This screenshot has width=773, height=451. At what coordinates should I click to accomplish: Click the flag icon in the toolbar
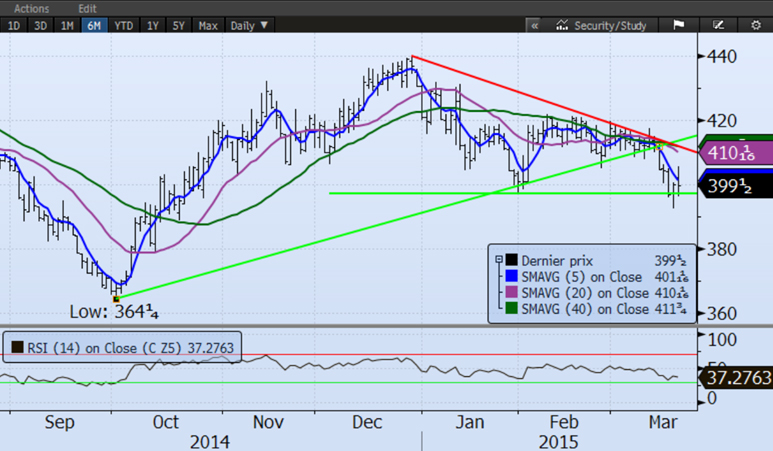point(677,25)
